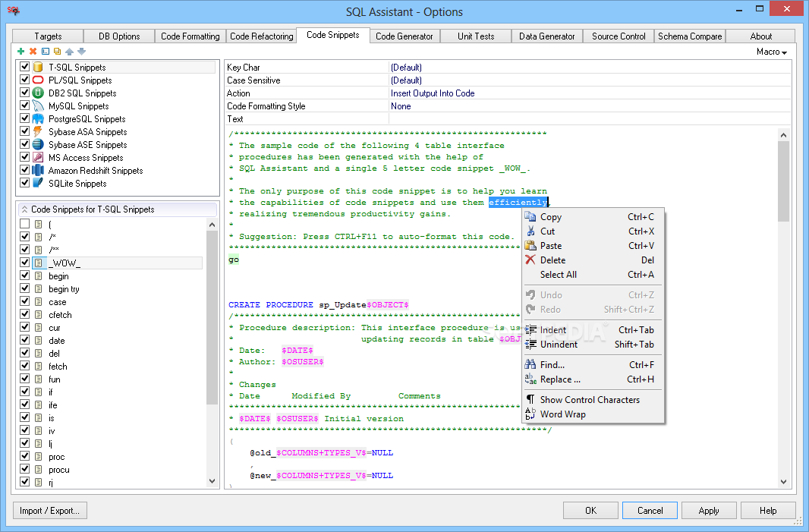Viewport: 809px width, 532px height.
Task: Click the PL/SQL Snippets Oracle icon
Action: (38, 80)
